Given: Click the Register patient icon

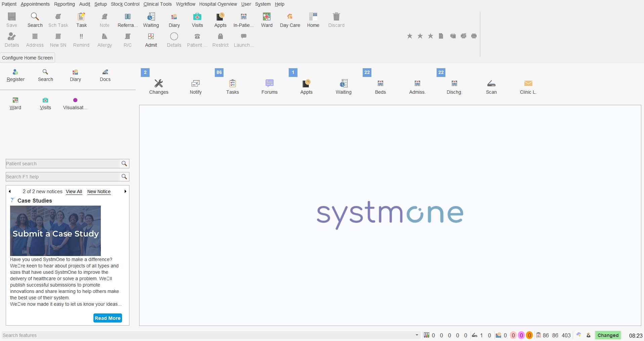Looking at the screenshot, I should point(15,75).
